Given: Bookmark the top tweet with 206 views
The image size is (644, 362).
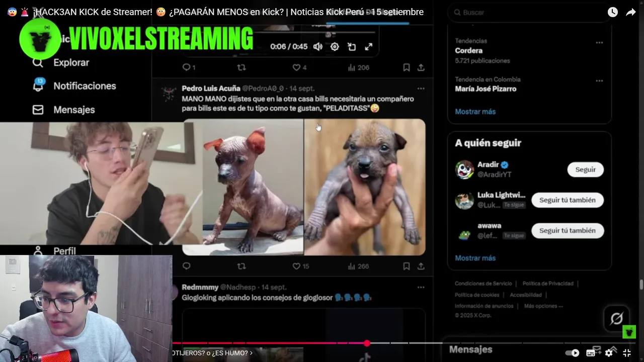Looking at the screenshot, I should (x=406, y=67).
